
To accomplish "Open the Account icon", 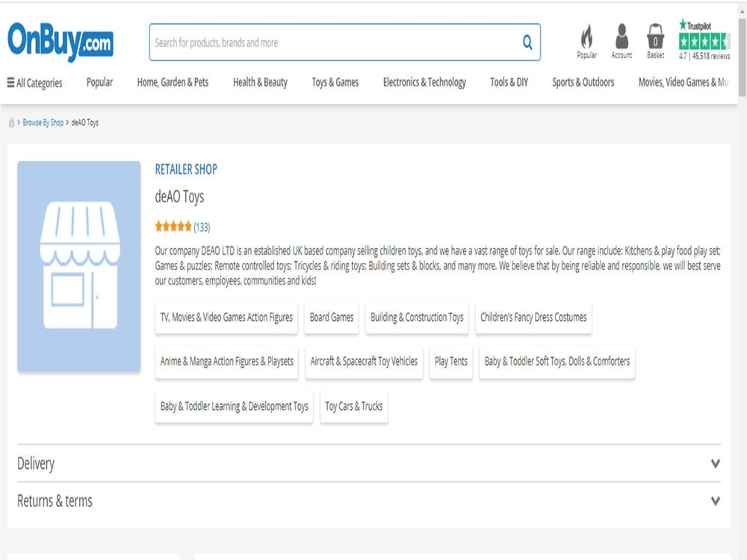I will point(622,41).
